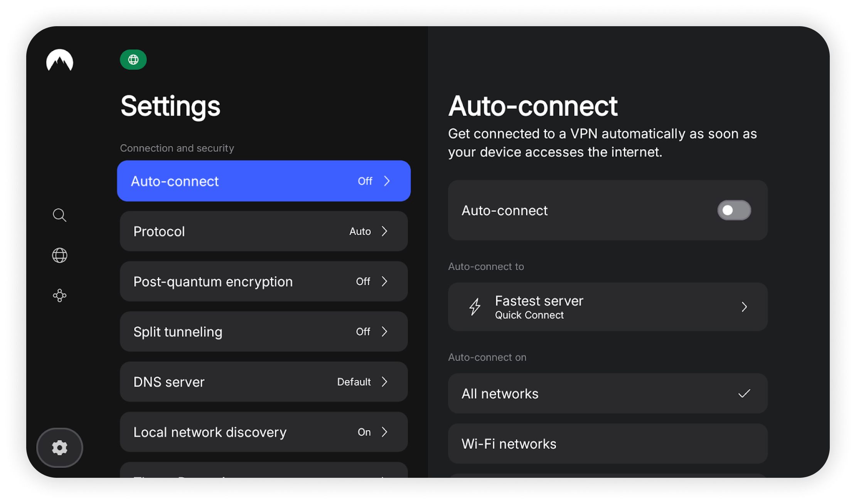
Task: Open the search icon in sidebar
Action: click(59, 215)
